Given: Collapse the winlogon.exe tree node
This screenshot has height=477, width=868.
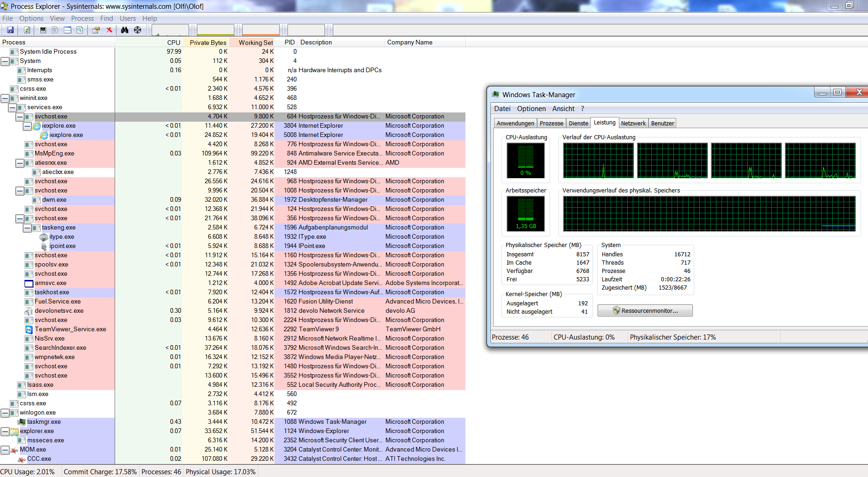Looking at the screenshot, I should tap(5, 413).
